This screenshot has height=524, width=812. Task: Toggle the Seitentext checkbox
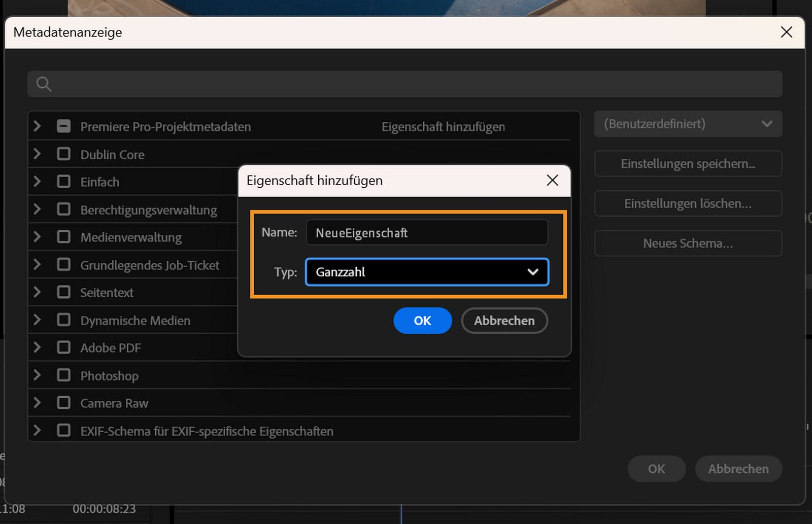(64, 292)
